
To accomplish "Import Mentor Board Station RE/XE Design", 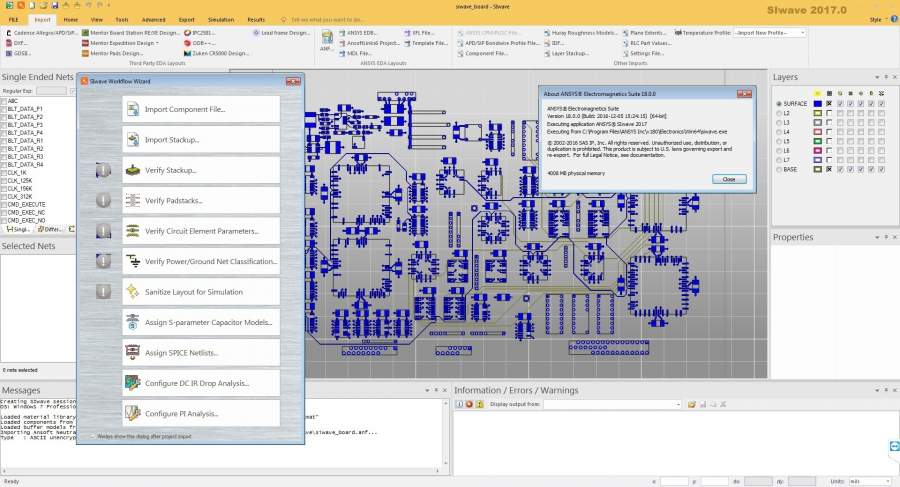I will (130, 33).
